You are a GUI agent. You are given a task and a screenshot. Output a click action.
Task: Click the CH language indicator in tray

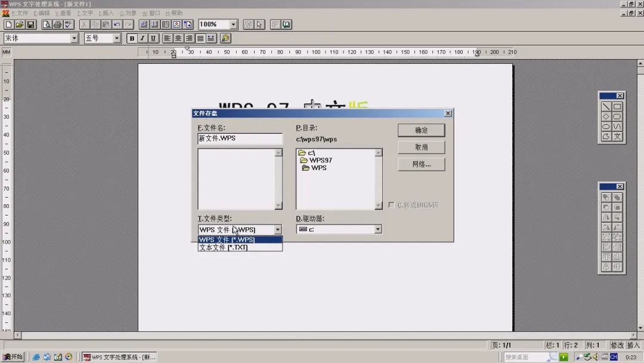click(614, 357)
